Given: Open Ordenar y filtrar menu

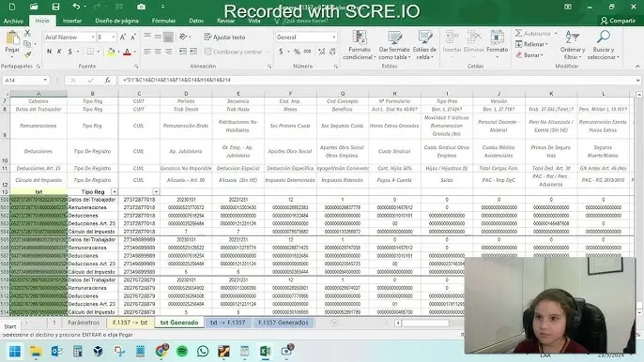Looking at the screenshot, I should click(x=572, y=45).
